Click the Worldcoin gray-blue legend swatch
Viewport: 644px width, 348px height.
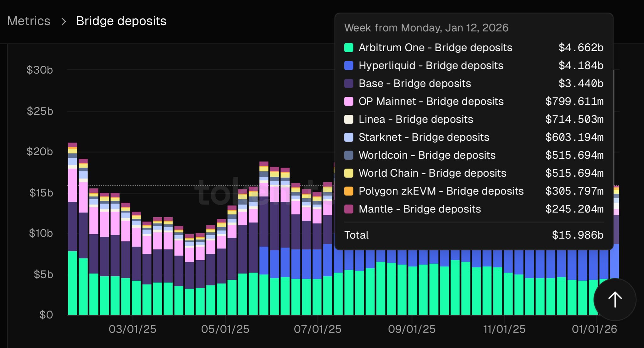[x=349, y=155]
